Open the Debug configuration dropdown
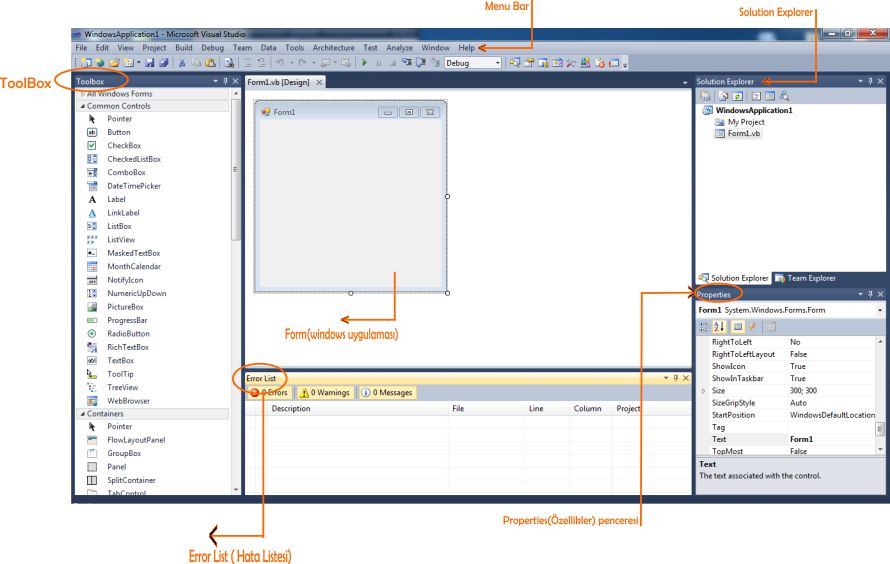The width and height of the screenshot is (890, 564). 498,63
